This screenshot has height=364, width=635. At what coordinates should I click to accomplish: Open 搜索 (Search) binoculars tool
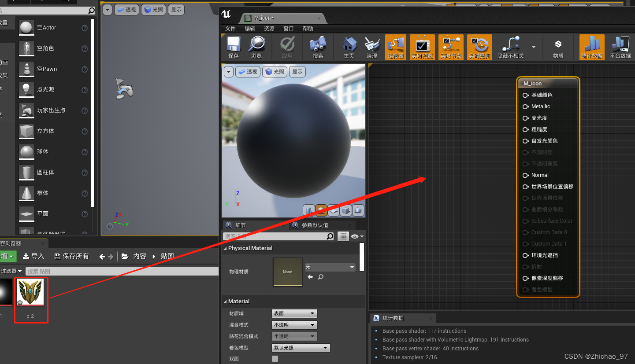click(318, 47)
